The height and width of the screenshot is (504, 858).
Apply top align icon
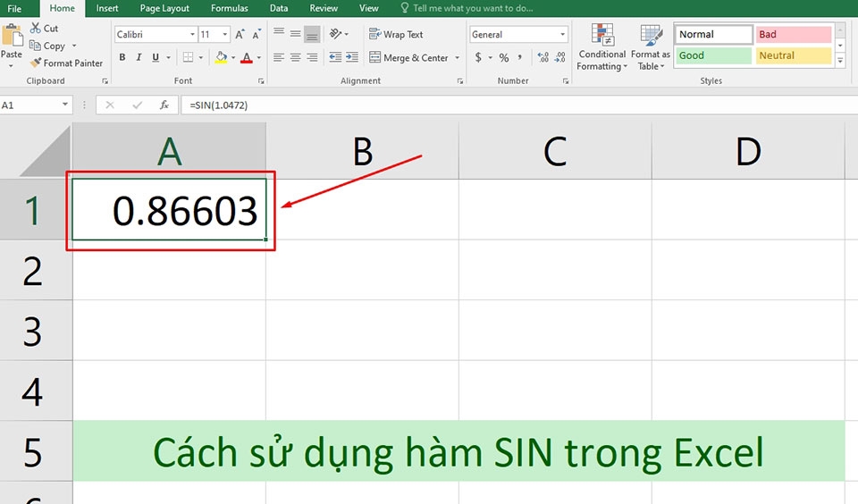(x=279, y=34)
